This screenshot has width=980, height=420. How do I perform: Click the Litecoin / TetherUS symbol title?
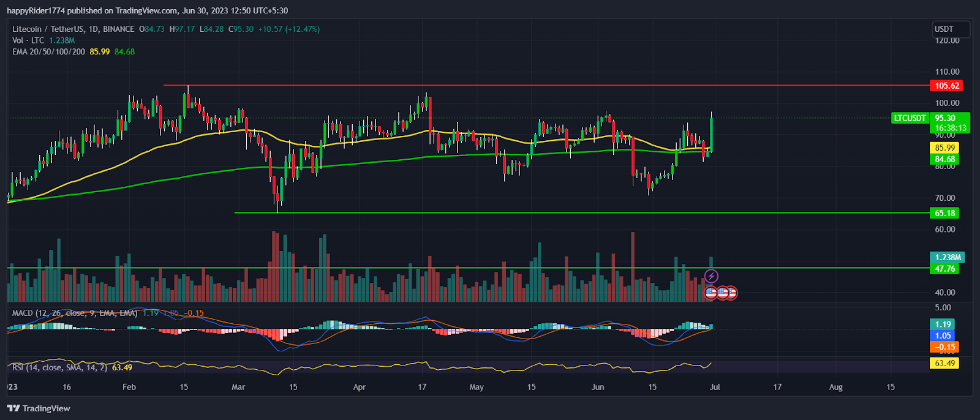pyautogui.click(x=73, y=29)
